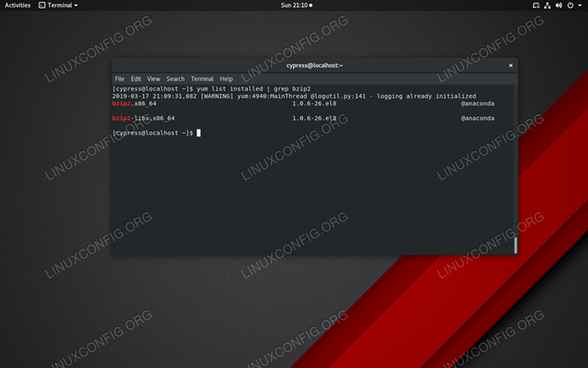
Task: Click the terminal vertical scrollbar handle
Action: [516, 244]
